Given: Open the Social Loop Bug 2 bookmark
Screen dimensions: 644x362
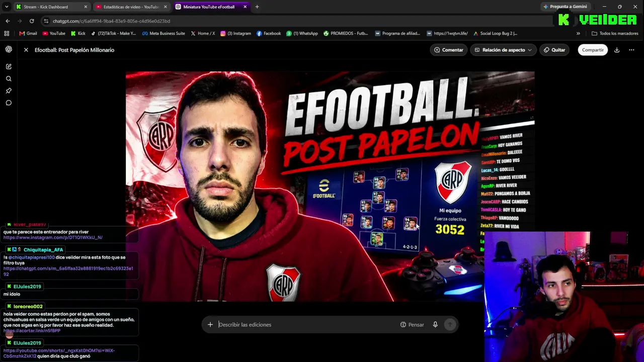Looking at the screenshot, I should [495, 33].
